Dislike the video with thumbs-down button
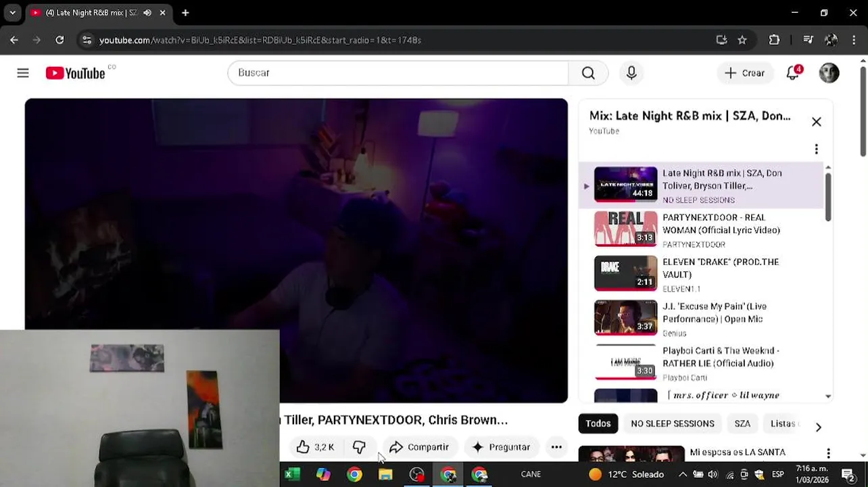 [x=359, y=447]
